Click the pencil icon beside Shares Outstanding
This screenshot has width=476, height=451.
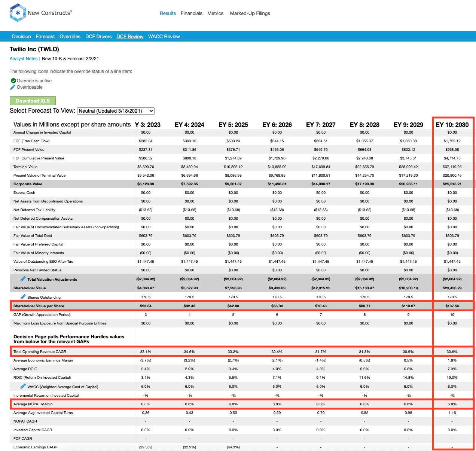click(23, 297)
